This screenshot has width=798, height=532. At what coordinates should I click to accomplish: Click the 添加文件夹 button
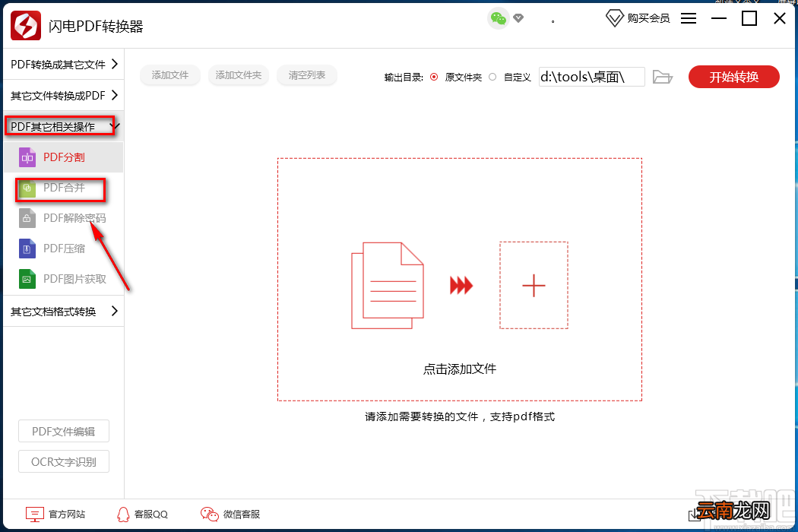tap(238, 74)
